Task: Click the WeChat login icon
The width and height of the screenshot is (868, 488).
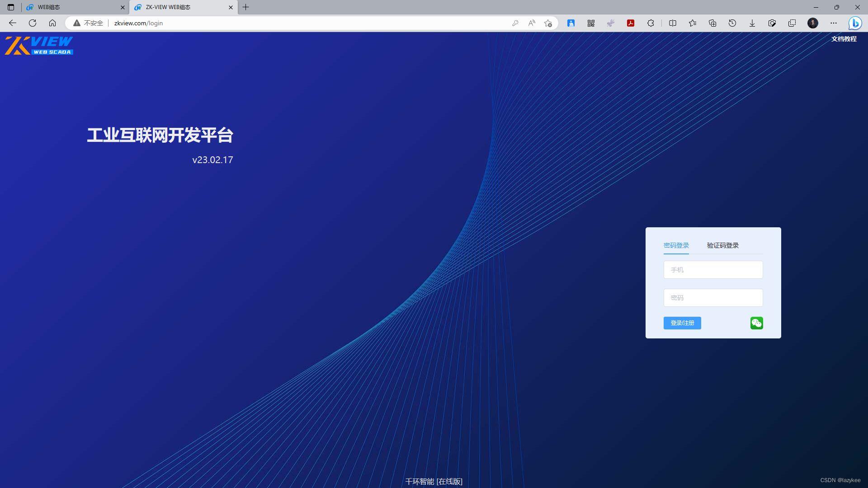Action: pyautogui.click(x=756, y=323)
